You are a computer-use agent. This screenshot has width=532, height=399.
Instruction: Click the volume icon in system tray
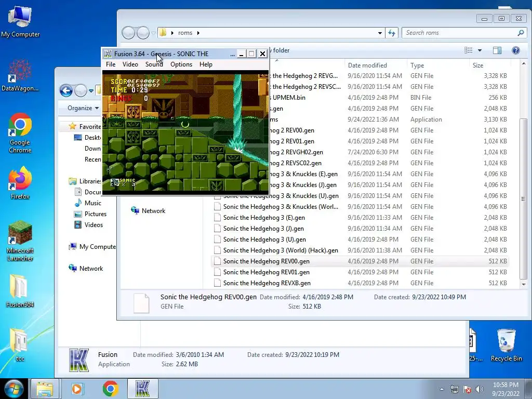click(479, 389)
